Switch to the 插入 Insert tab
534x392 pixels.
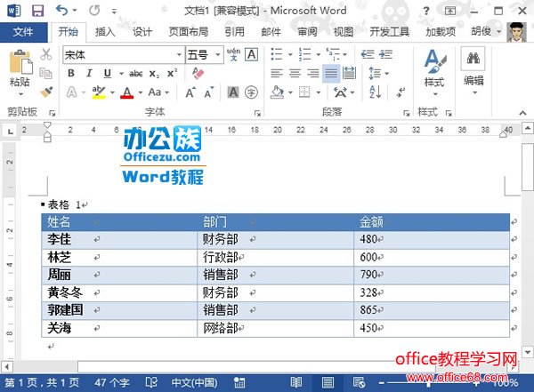coord(105,32)
